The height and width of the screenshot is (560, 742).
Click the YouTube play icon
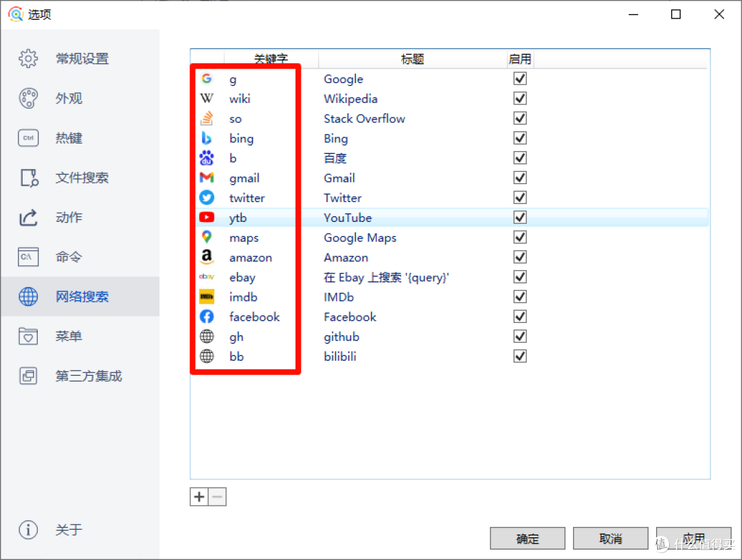coord(207,217)
